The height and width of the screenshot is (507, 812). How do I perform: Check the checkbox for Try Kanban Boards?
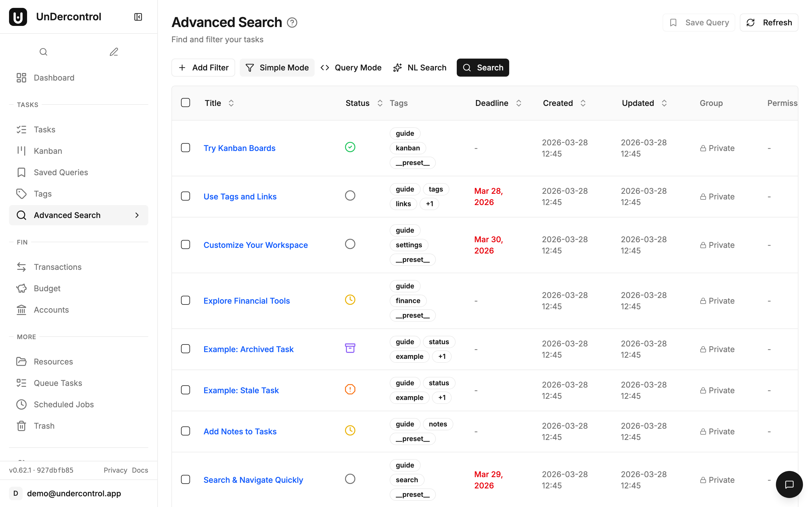tap(186, 148)
